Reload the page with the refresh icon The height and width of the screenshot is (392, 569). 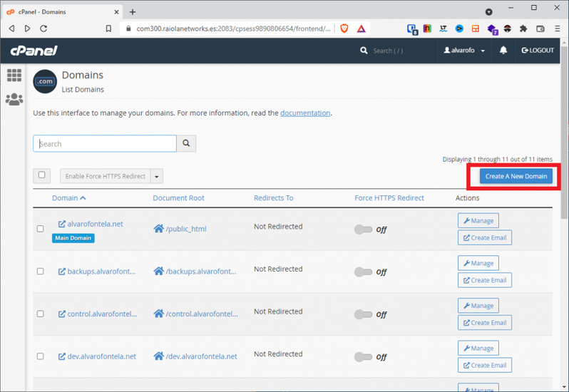tap(43, 29)
